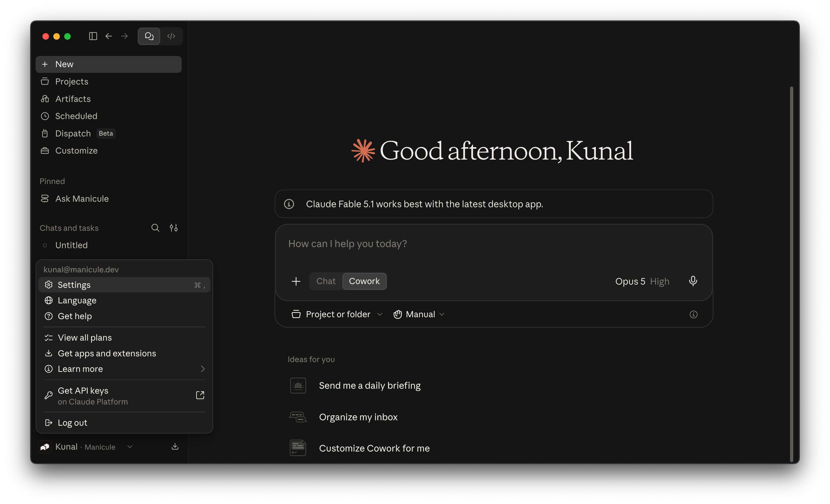This screenshot has height=504, width=830.
Task: Click the plus attachment button
Action: pos(296,281)
